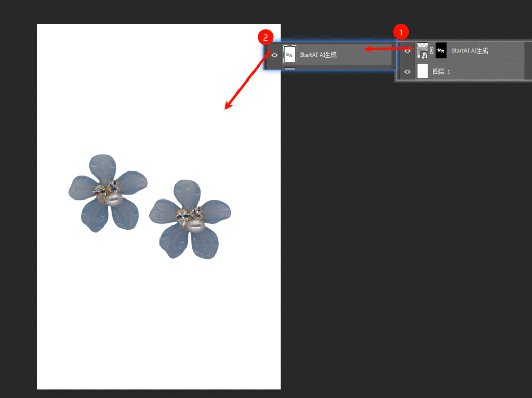This screenshot has height=398, width=532.
Task: Toggle visibility of the masked StartAI AI生成 layer
Action: (x=407, y=51)
